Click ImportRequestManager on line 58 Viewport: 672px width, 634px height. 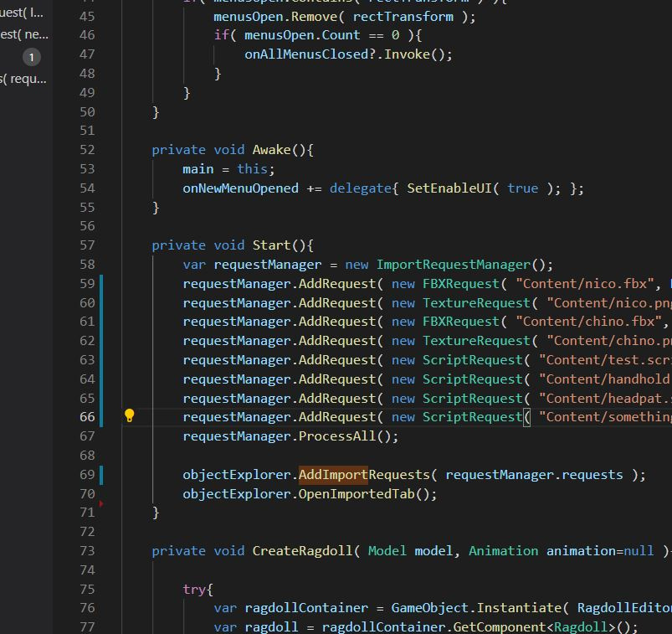tap(454, 265)
